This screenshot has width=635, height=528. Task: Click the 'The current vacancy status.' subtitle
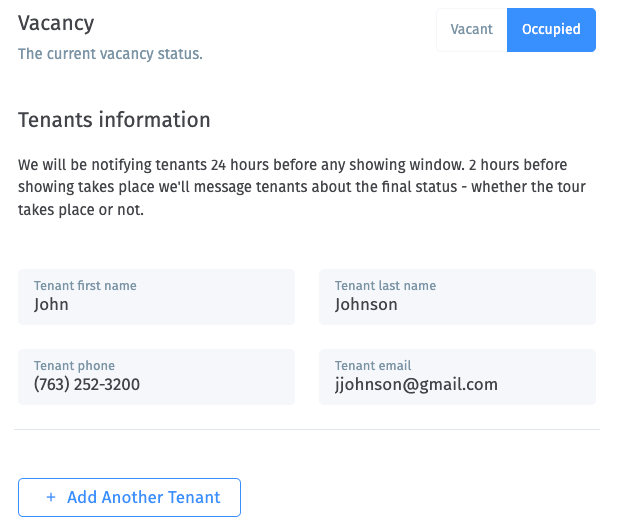tap(110, 54)
